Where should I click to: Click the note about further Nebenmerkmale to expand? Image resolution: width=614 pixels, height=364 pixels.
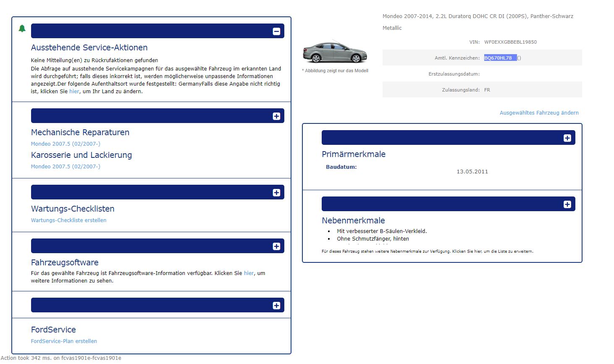click(428, 251)
